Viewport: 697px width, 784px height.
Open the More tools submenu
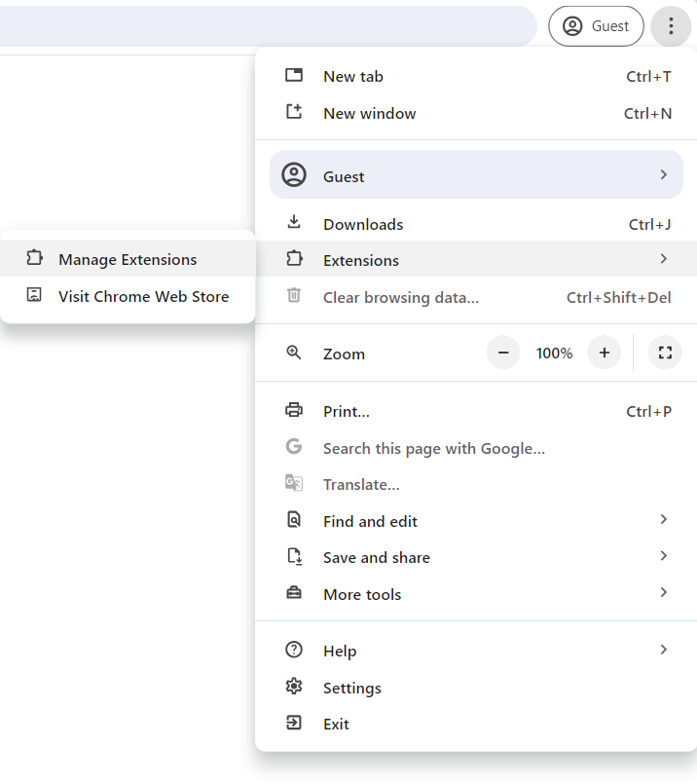[663, 593]
